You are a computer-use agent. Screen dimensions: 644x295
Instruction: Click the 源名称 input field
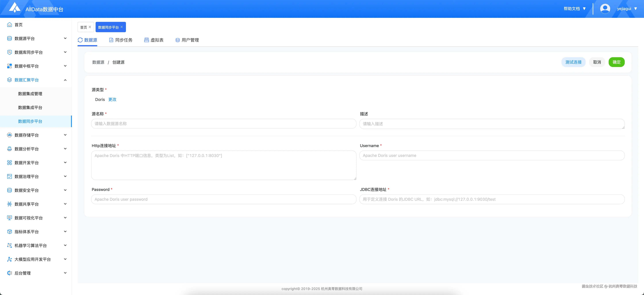(x=224, y=124)
